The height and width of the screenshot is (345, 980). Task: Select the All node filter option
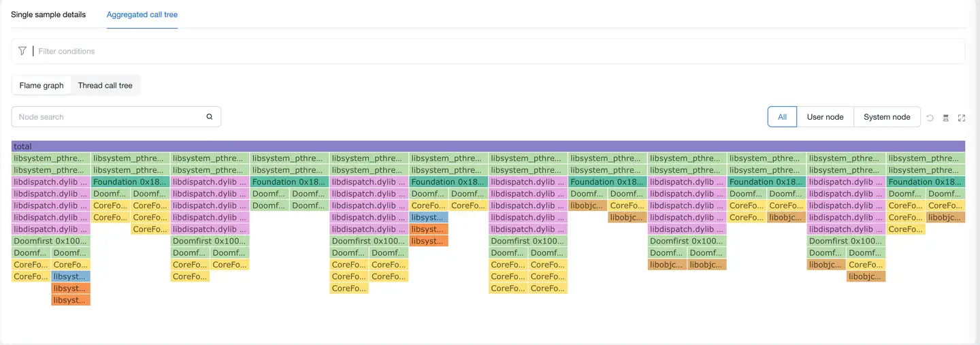[x=782, y=117]
